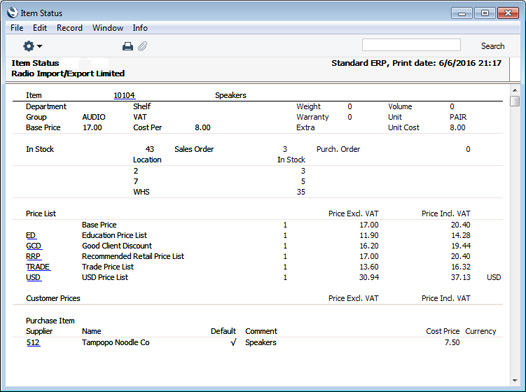Click the application logo in title bar
This screenshot has width=526, height=392.
point(12,13)
